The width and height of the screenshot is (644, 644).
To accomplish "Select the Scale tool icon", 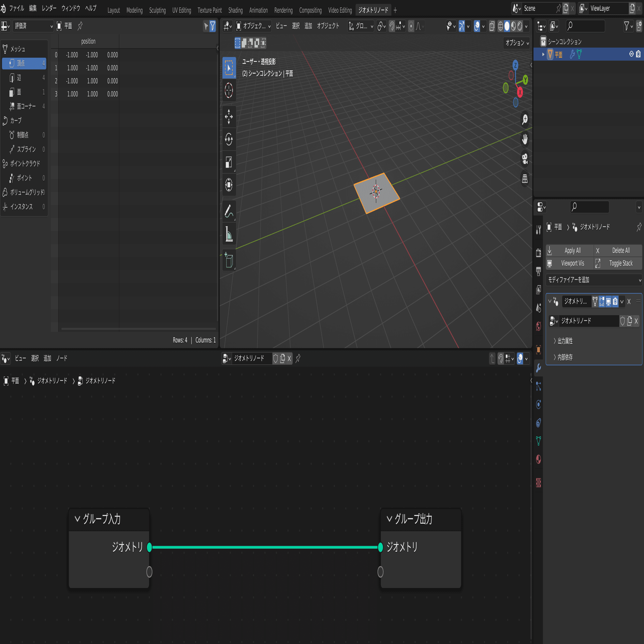I will 229,162.
